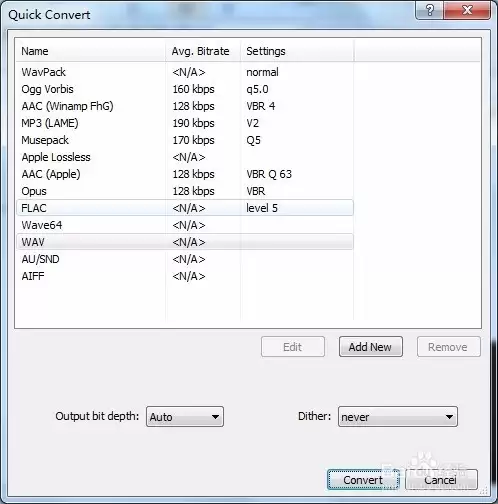498x504 pixels.
Task: Click the VBR 4 settings cell
Action: point(261,106)
